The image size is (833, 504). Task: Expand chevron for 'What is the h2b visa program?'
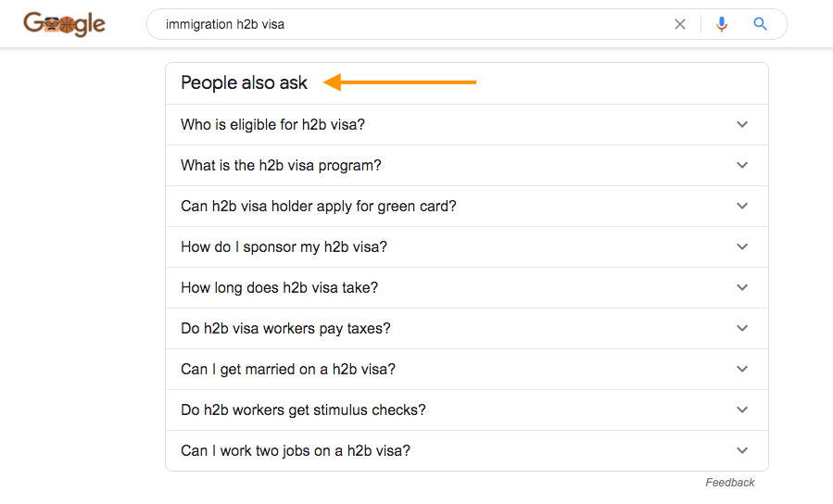coord(742,165)
